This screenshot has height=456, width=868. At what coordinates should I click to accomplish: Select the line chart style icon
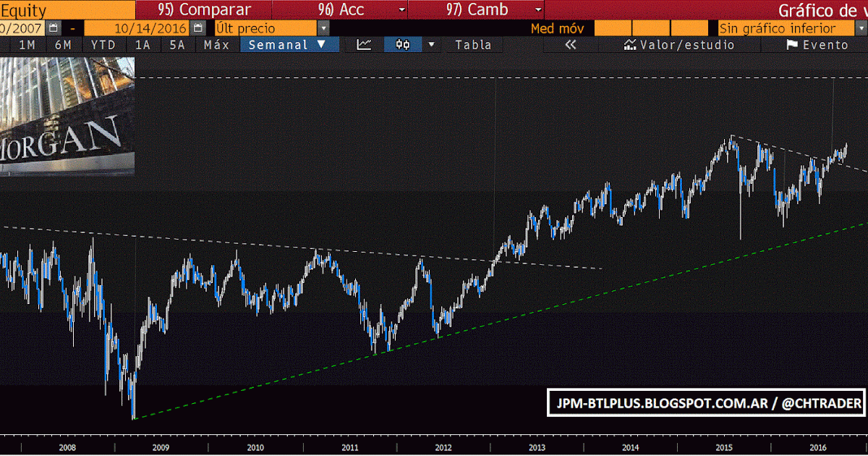coord(362,44)
